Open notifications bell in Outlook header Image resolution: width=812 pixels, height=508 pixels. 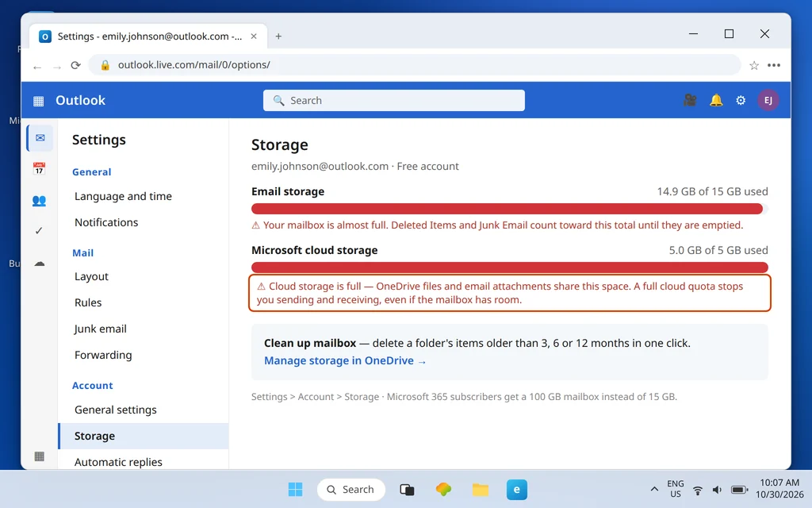click(x=716, y=100)
